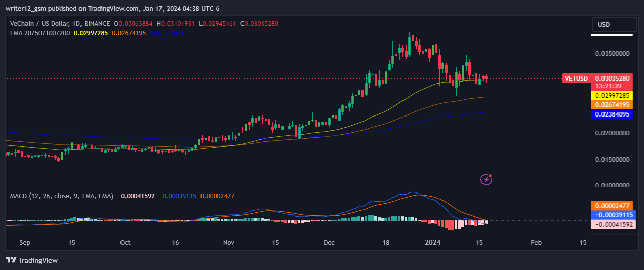Click the blue −0.00039115 value in MACD legend
The image size is (644, 270).
(x=179, y=196)
